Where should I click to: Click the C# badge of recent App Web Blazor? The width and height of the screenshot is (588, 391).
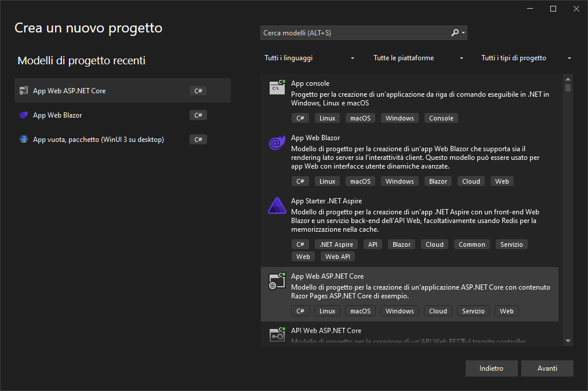click(198, 115)
